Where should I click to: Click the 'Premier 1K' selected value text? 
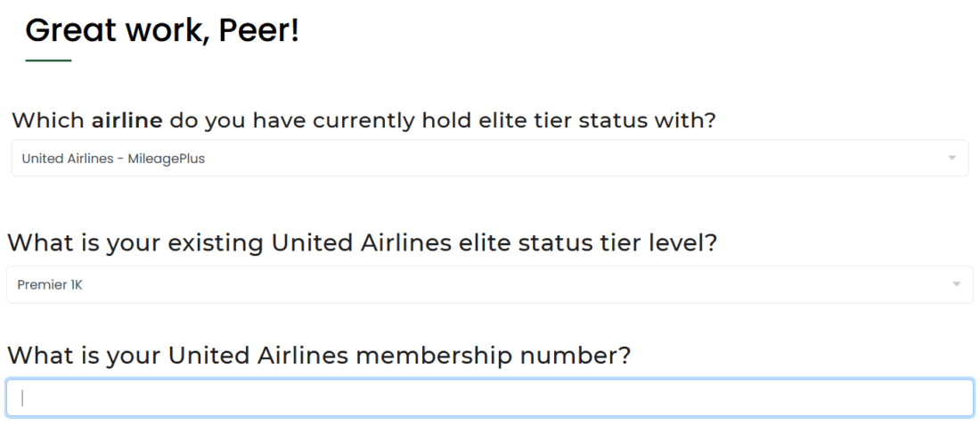click(x=50, y=285)
